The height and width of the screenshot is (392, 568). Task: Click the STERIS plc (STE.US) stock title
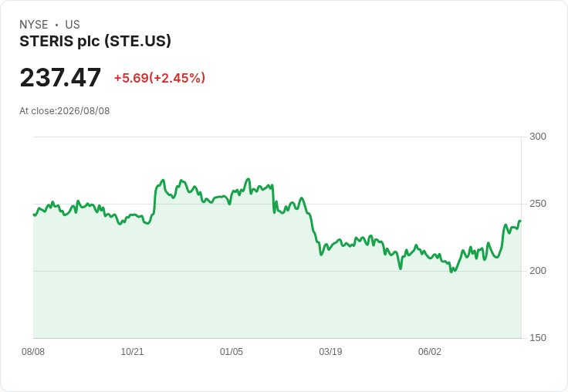pyautogui.click(x=95, y=41)
